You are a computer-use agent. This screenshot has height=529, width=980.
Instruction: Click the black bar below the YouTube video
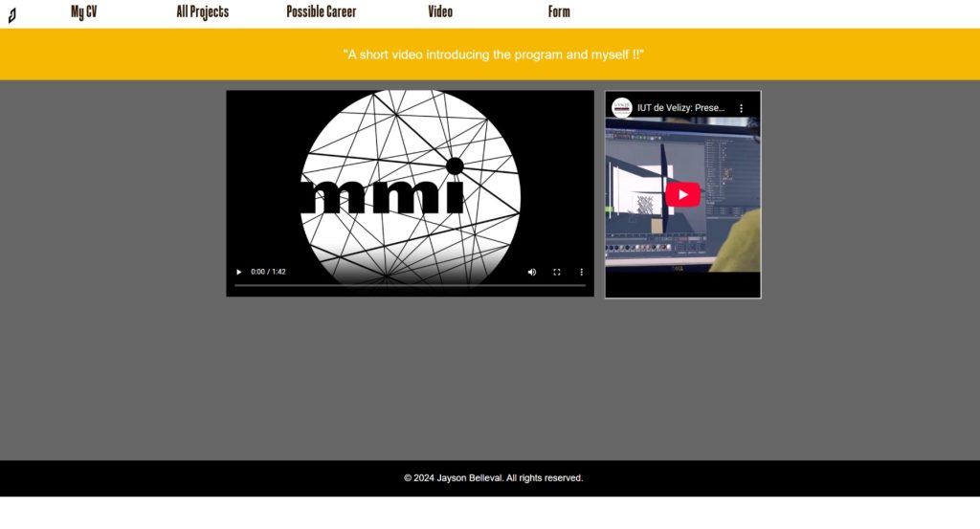click(x=682, y=285)
